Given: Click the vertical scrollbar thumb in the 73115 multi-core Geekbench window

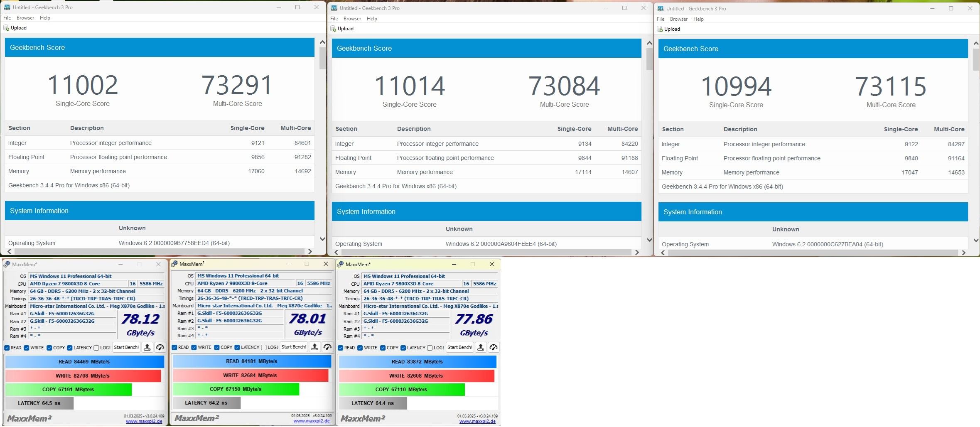Looking at the screenshot, I should pos(976,59).
